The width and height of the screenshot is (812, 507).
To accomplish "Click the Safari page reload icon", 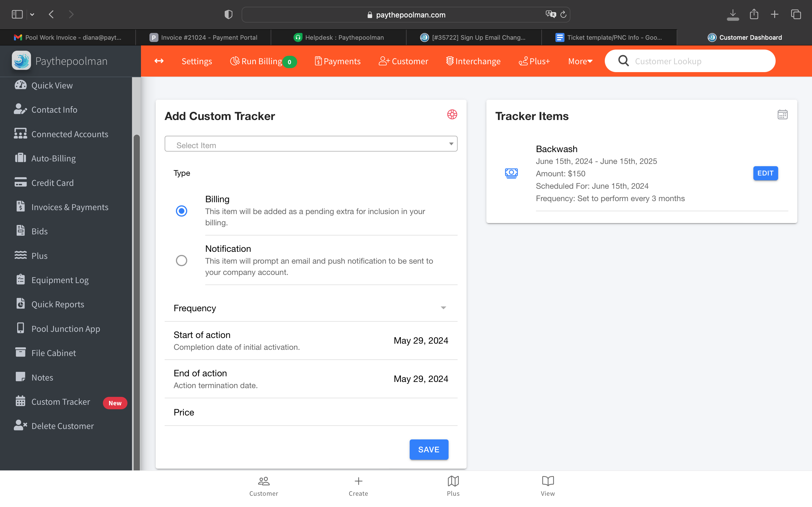I will [563, 14].
